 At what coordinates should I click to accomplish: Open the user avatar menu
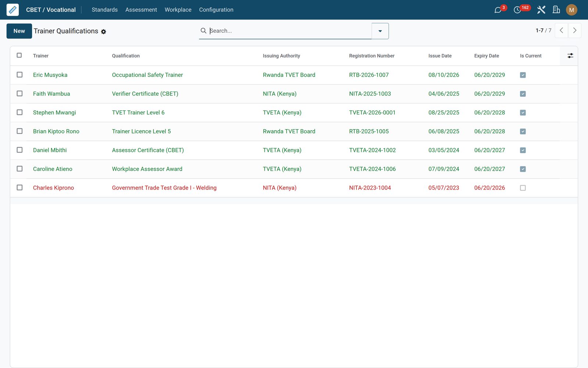pyautogui.click(x=571, y=10)
